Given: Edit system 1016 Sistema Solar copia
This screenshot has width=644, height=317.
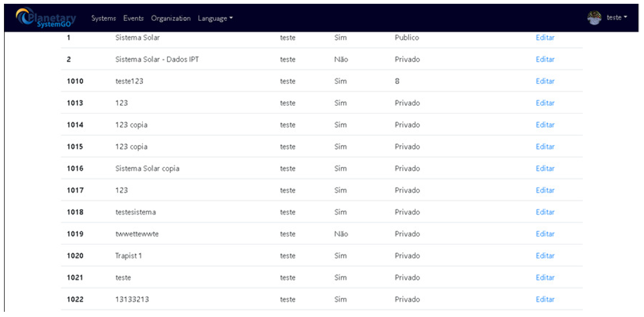Looking at the screenshot, I should coord(545,168).
